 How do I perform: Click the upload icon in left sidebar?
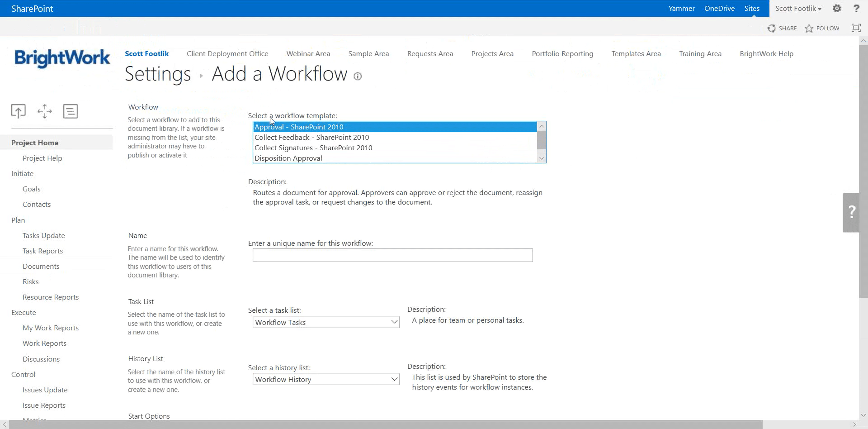[x=19, y=111]
